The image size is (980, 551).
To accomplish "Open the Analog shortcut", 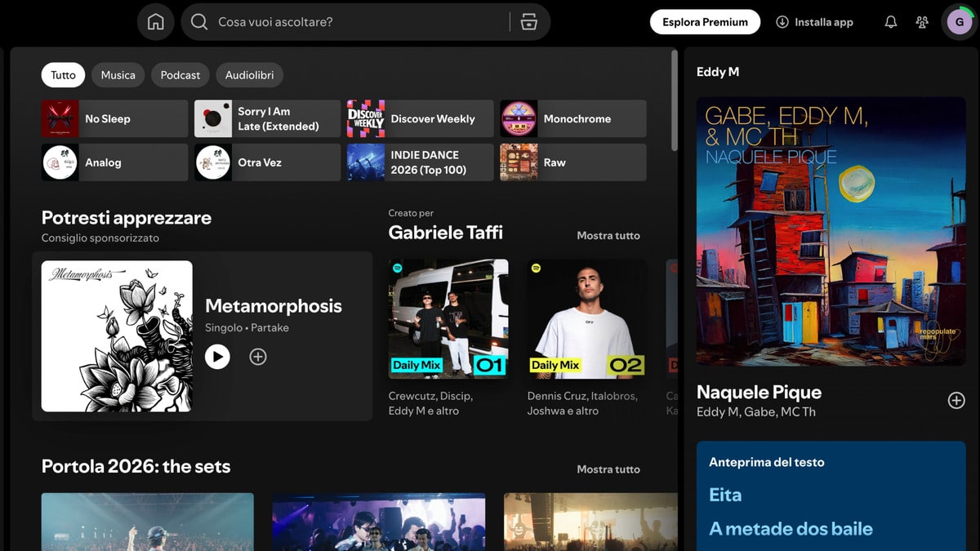I will [114, 162].
